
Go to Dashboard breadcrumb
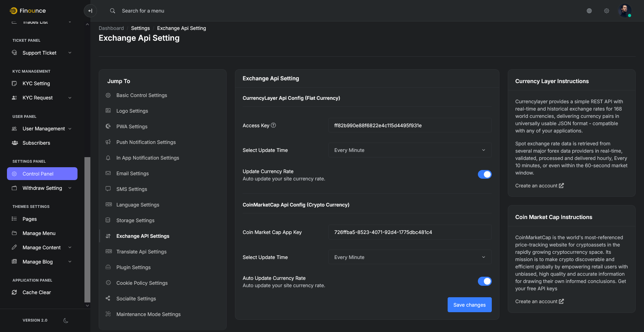coord(111,28)
